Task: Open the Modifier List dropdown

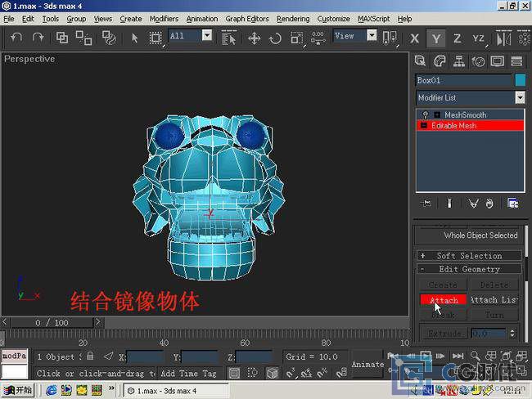Action: (x=520, y=97)
